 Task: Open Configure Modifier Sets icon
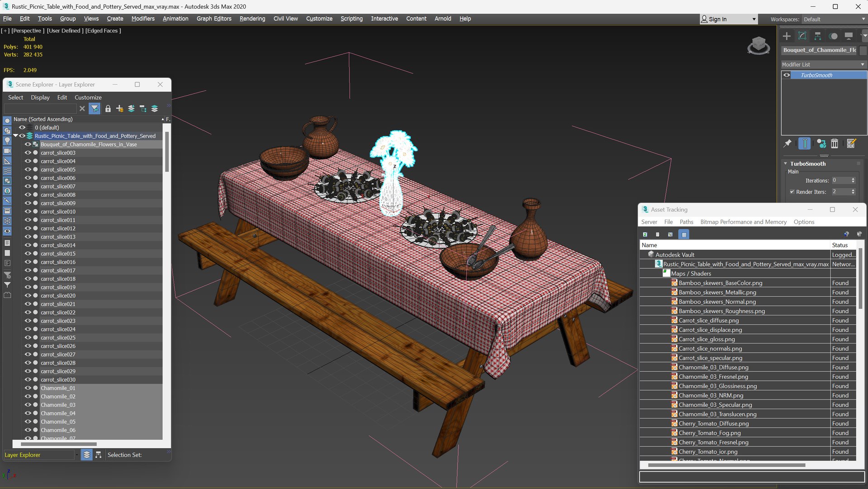[851, 144]
